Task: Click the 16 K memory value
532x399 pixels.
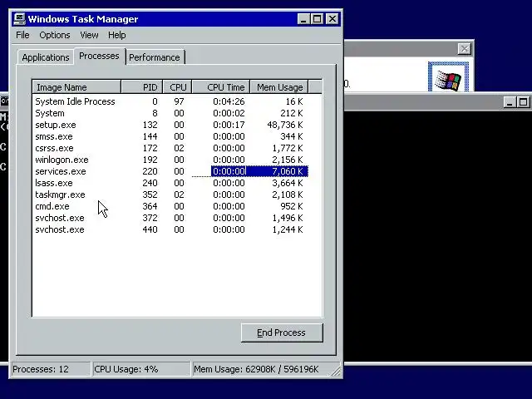Action: (x=293, y=101)
